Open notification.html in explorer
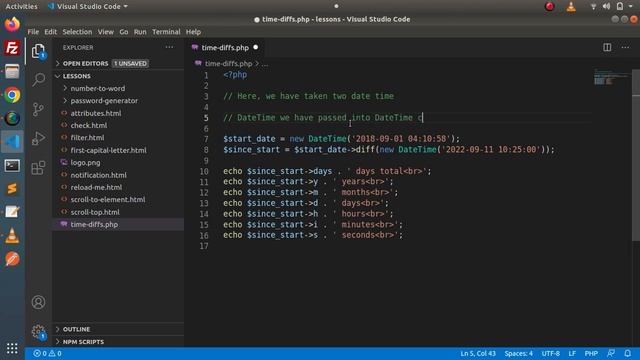The image size is (640, 360). pos(98,175)
